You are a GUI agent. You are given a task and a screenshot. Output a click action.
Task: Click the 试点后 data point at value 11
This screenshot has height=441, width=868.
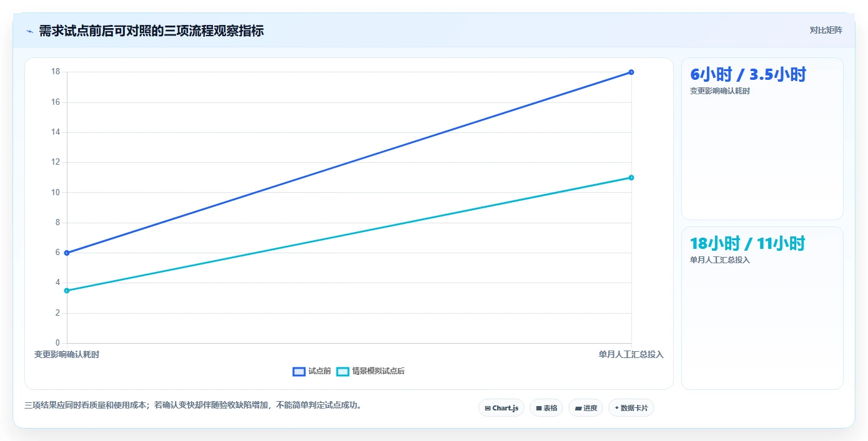point(631,178)
